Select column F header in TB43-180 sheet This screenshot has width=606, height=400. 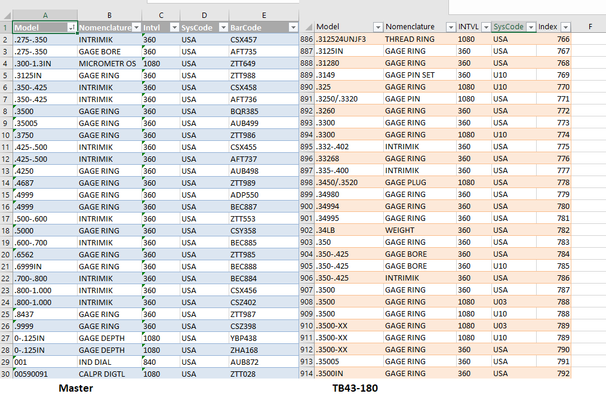[x=590, y=27]
